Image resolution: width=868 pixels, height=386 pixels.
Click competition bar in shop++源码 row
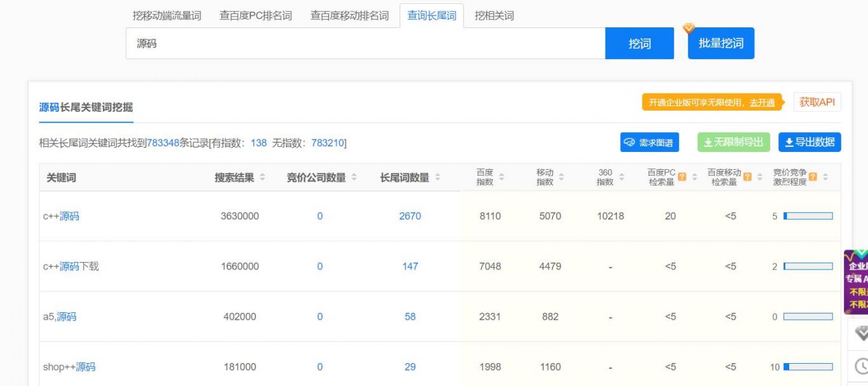click(808, 367)
